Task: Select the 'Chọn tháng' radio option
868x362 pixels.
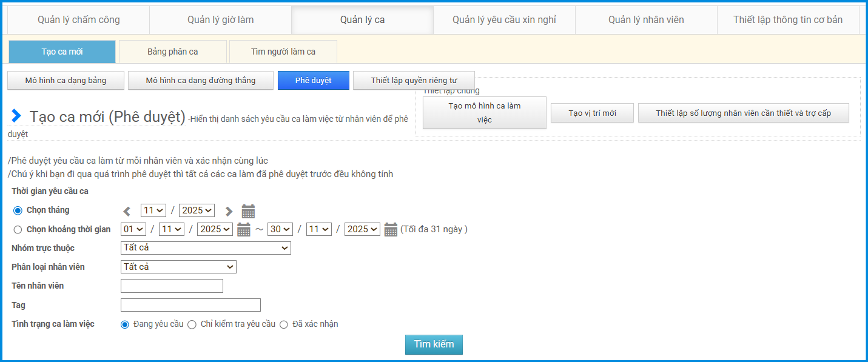Action: (x=18, y=210)
